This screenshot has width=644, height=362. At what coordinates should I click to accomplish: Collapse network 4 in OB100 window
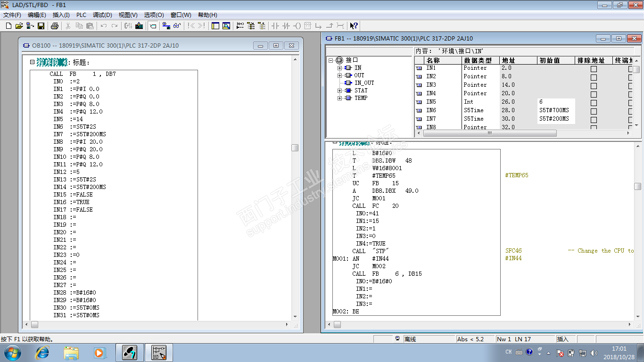pos(32,62)
